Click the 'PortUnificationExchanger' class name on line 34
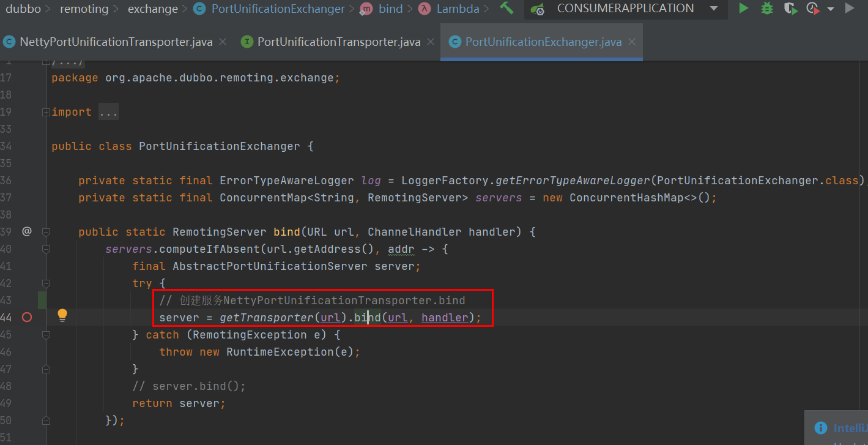868x445 pixels. tap(220, 146)
